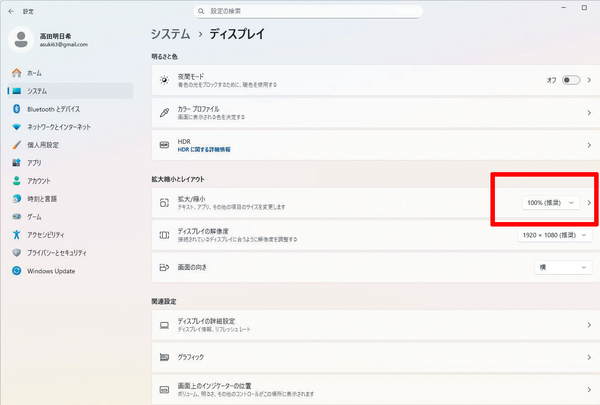Click the Bluetooth icon in the sidebar
Image resolution: width=600 pixels, height=405 pixels.
point(16,109)
